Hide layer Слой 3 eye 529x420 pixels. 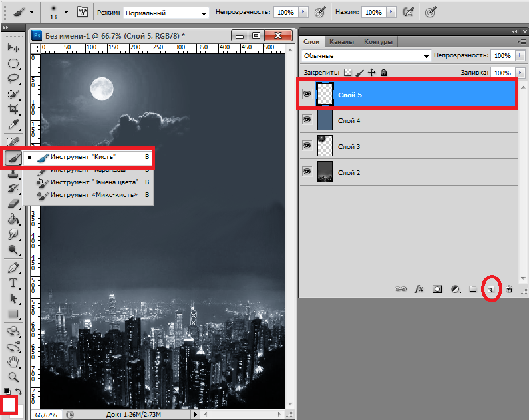(307, 145)
